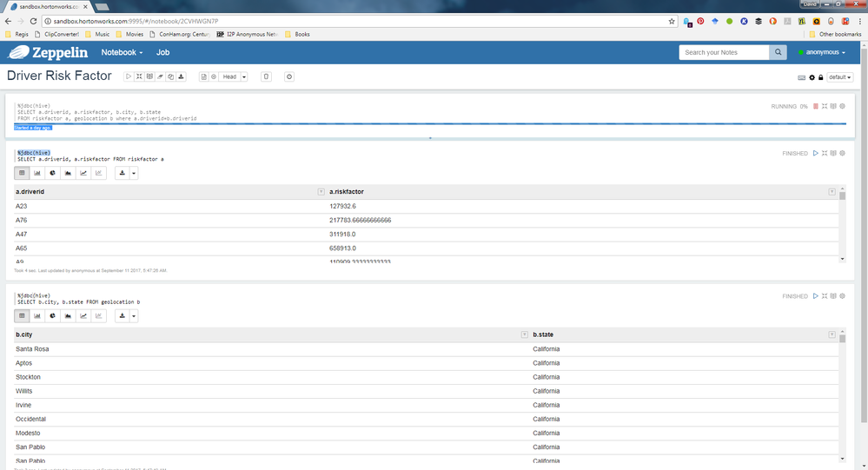This screenshot has width=868, height=470.
Task: Toggle editor visibility of running paragraph
Action: [x=825, y=106]
